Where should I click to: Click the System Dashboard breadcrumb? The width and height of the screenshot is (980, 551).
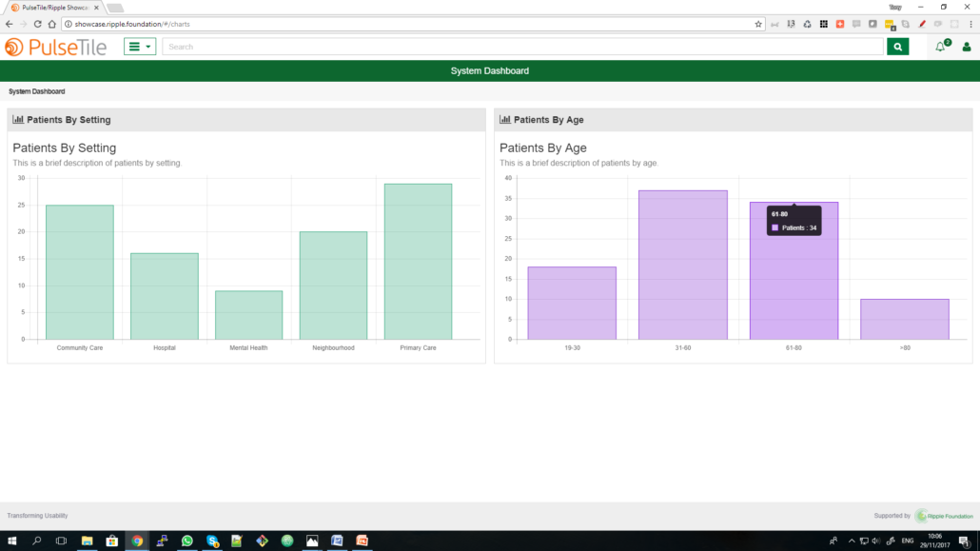(37, 91)
